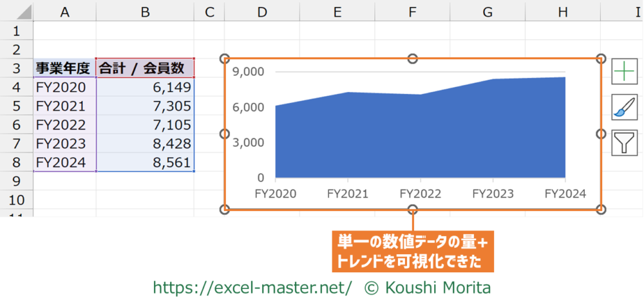Open the excel-master.net URL link

252,286
